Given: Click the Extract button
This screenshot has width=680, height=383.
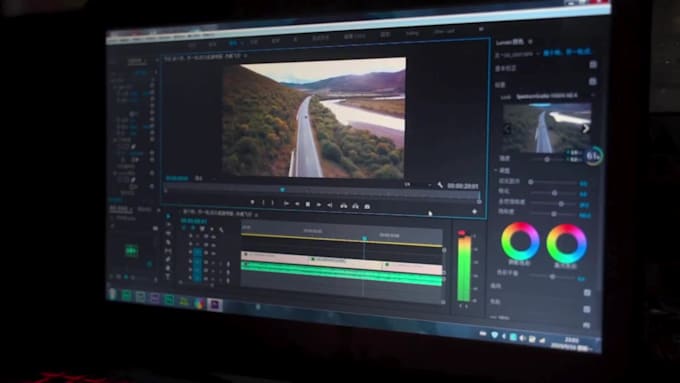Looking at the screenshot, I should pyautogui.click(x=355, y=206).
